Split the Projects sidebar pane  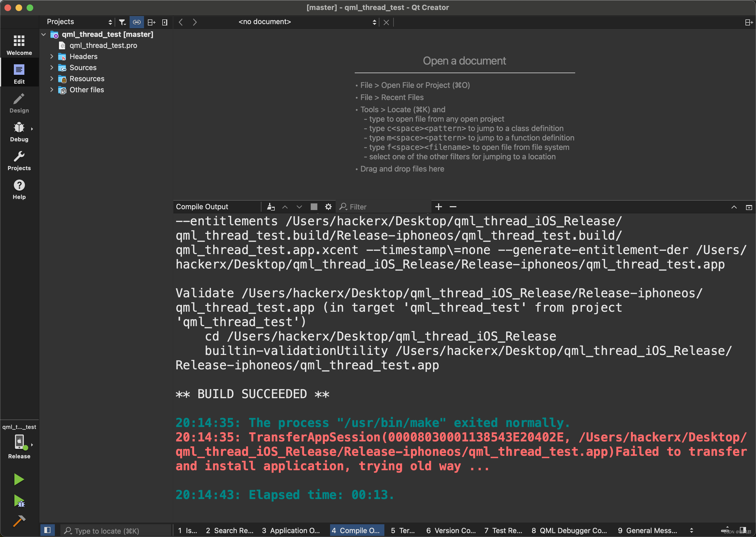[151, 22]
